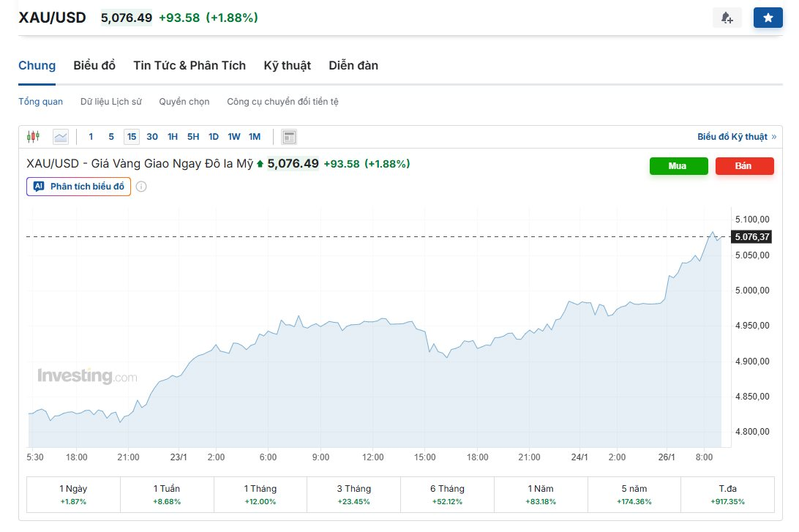
Task: Select the 15-minute chart interval
Action: pos(131,137)
